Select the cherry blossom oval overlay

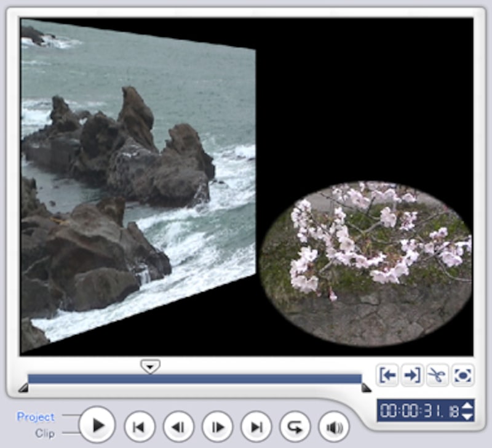click(366, 263)
